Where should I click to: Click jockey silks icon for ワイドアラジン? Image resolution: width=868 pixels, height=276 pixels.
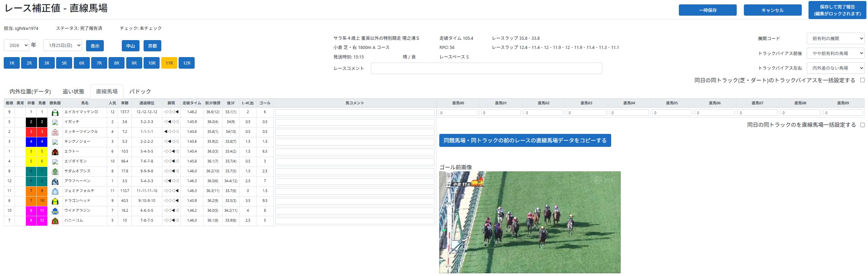tap(55, 211)
